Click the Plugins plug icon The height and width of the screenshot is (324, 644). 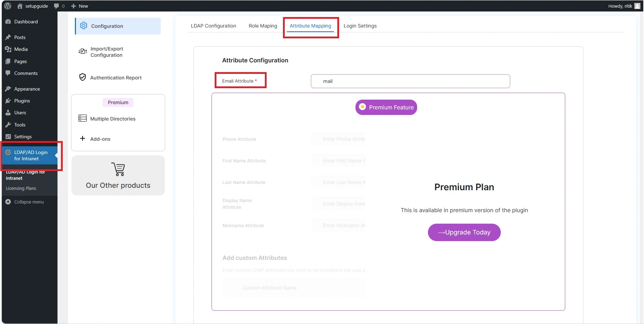(x=8, y=101)
